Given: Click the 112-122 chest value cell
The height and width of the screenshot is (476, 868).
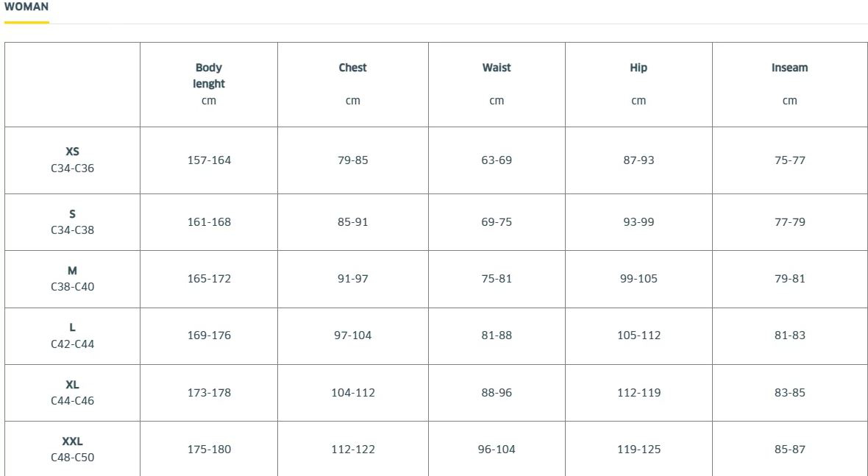Looking at the screenshot, I should pos(352,449).
